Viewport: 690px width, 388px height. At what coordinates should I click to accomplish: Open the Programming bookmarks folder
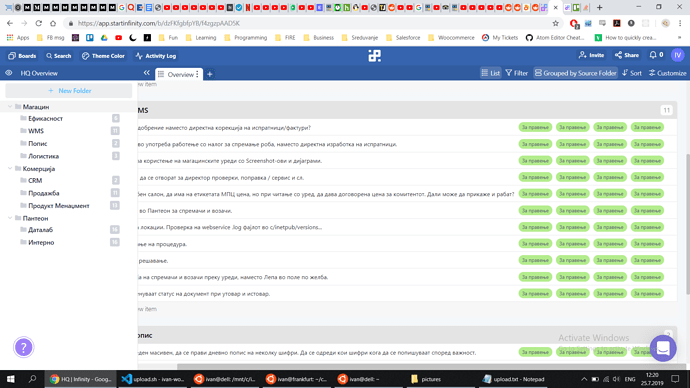(x=246, y=38)
